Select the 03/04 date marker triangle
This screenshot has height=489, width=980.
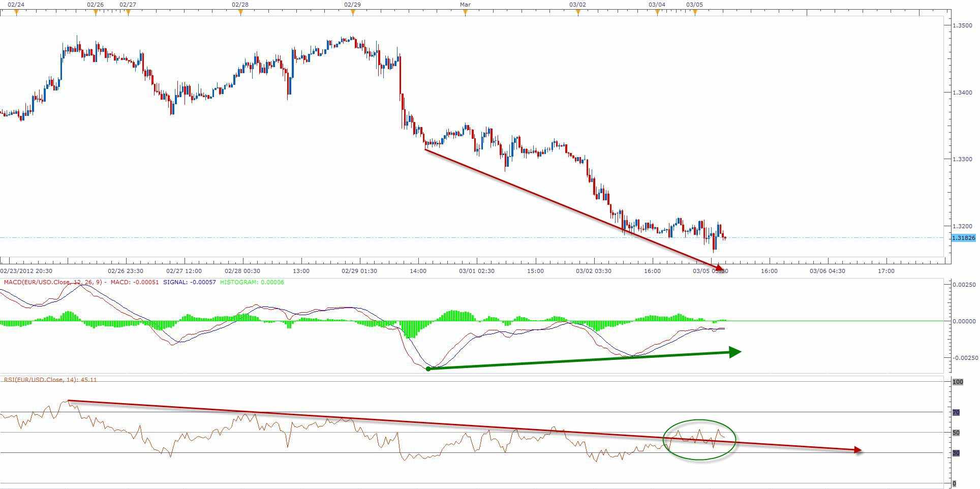point(657,13)
